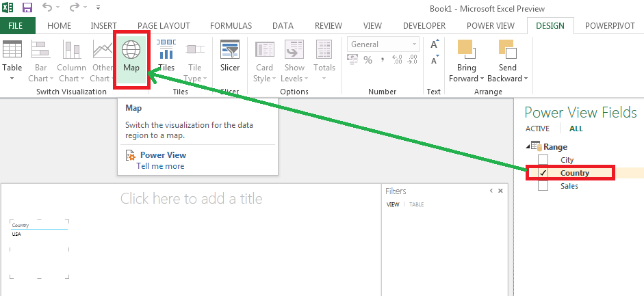Collapse the Range table in fields list

point(528,147)
